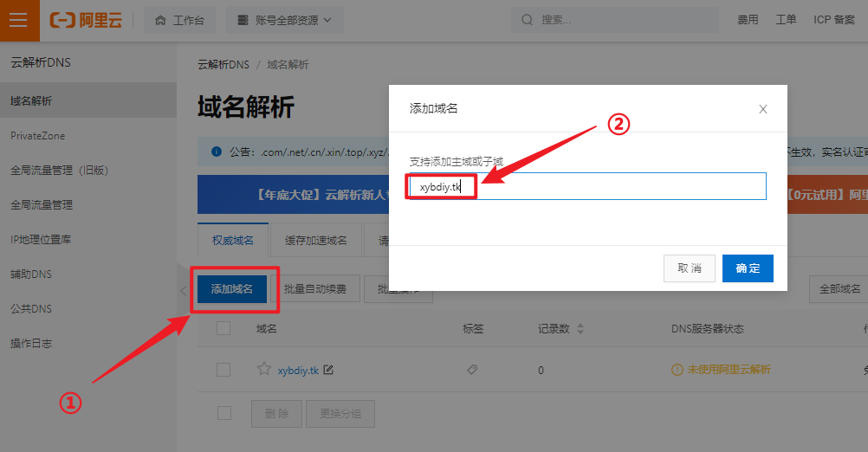Click the DNS服务器状态 column header
The image size is (868, 452).
pyautogui.click(x=708, y=329)
